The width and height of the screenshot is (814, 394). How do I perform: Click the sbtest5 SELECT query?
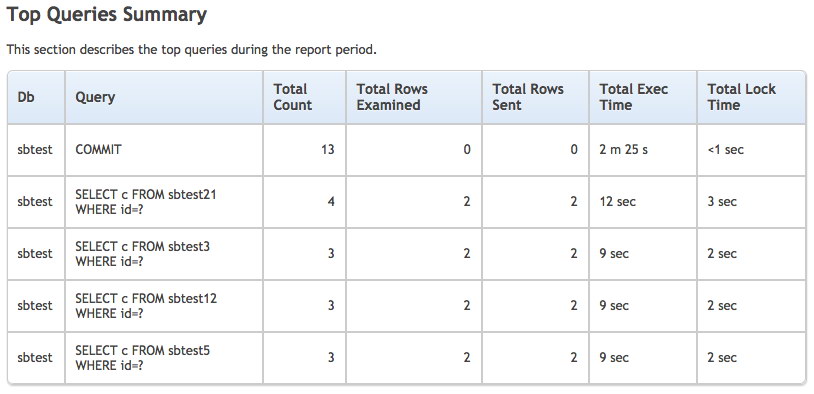[x=143, y=357]
